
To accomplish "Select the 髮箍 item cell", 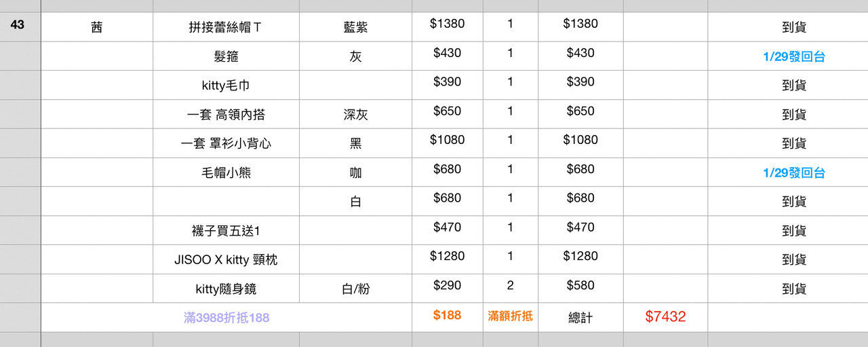I will pos(226,57).
